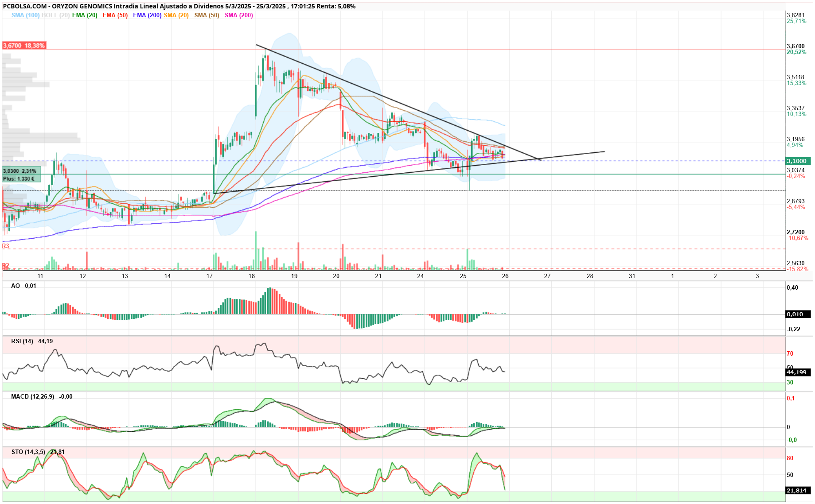Click the R2 pivot level label
The height and width of the screenshot is (504, 815).
(6, 266)
